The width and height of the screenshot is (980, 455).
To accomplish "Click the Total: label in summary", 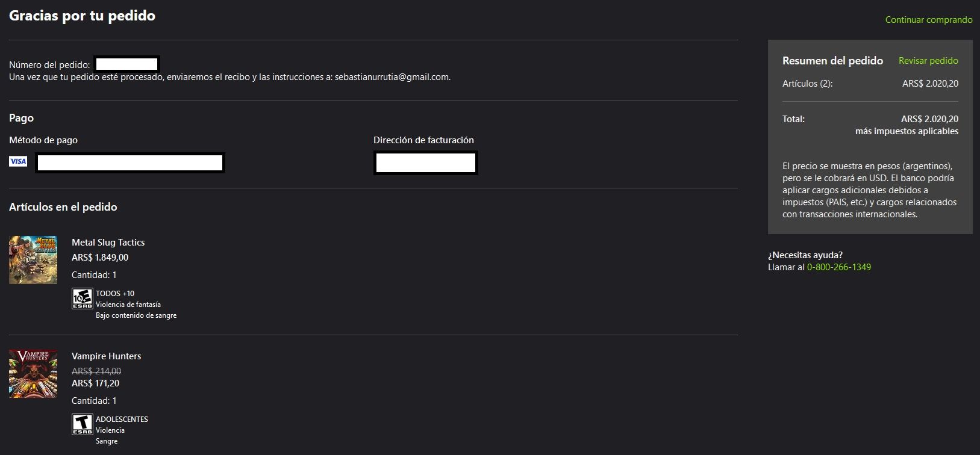I will (793, 119).
